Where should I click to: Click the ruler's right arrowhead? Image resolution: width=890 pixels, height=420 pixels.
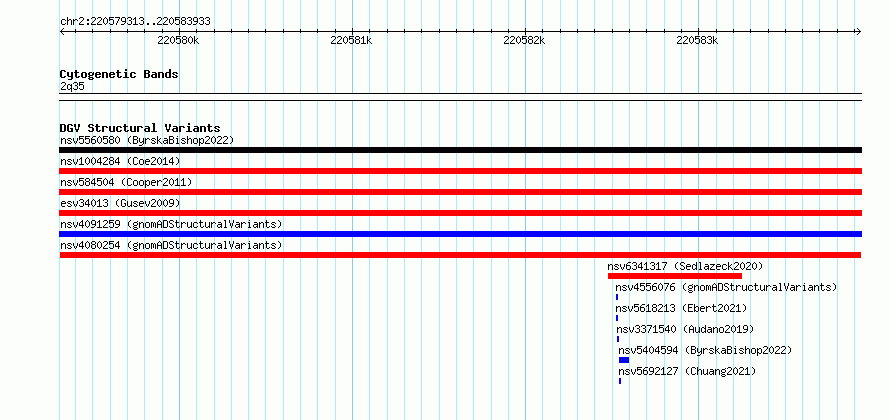click(859, 31)
